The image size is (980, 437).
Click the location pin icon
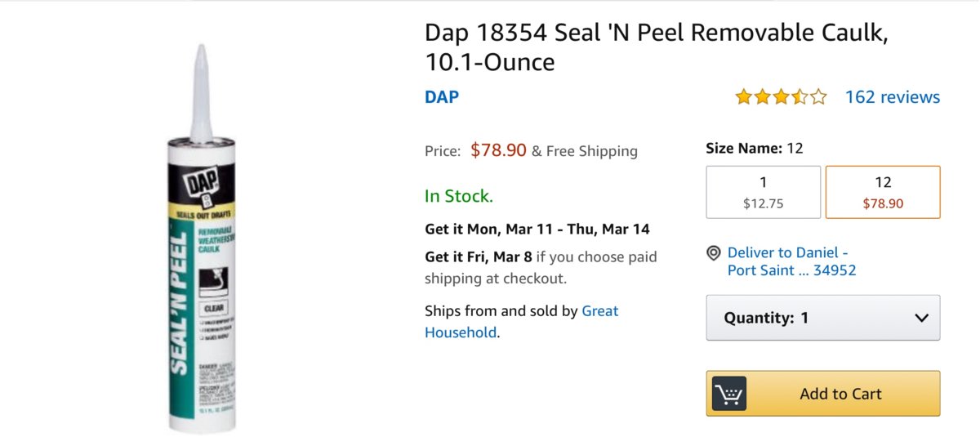714,253
